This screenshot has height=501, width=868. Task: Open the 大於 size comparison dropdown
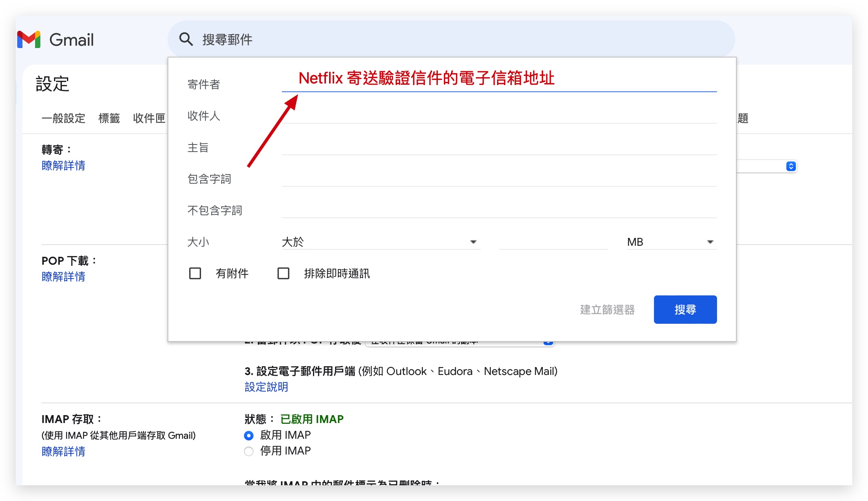tap(381, 241)
